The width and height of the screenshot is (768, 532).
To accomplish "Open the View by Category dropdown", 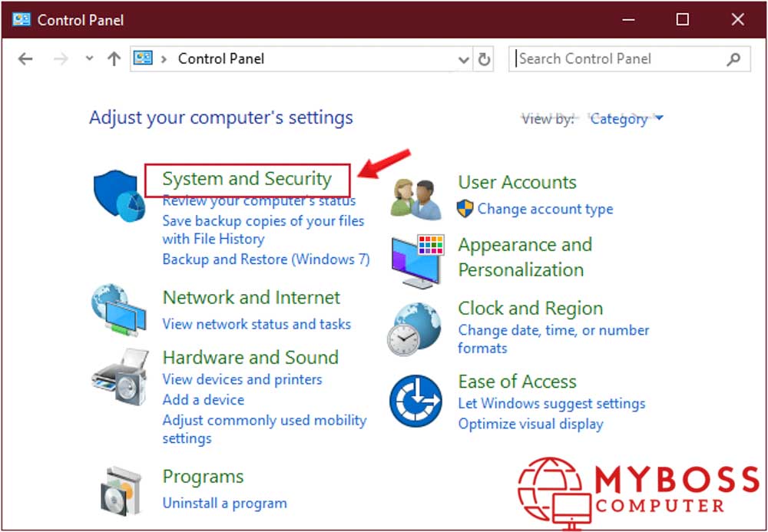I will [626, 119].
